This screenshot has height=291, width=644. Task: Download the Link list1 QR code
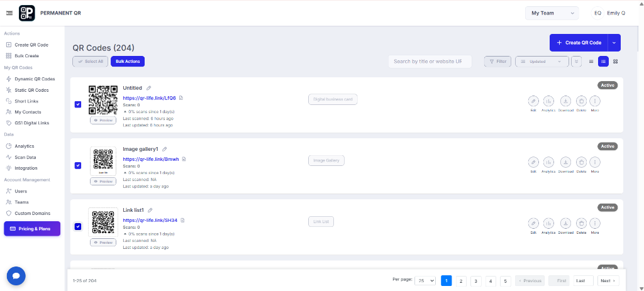click(565, 223)
